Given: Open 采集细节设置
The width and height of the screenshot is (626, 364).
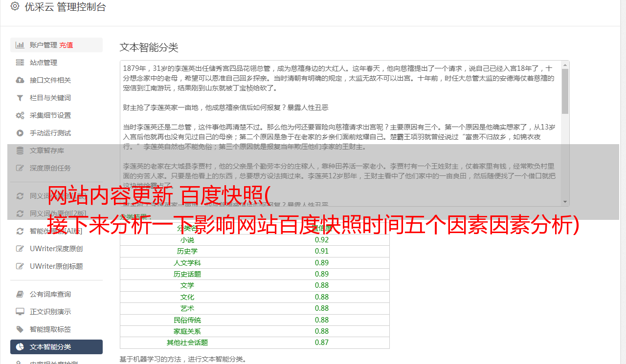Looking at the screenshot, I should [56, 115].
